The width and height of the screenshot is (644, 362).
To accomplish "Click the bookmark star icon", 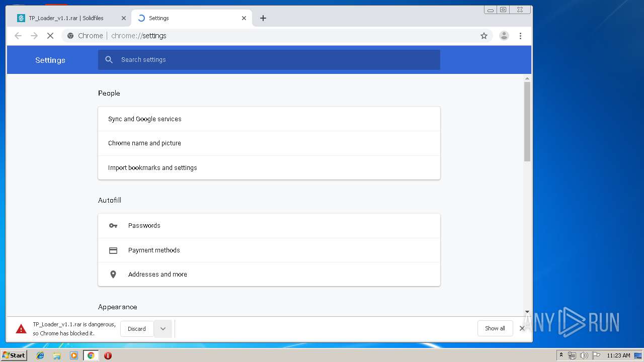I will tap(484, 36).
